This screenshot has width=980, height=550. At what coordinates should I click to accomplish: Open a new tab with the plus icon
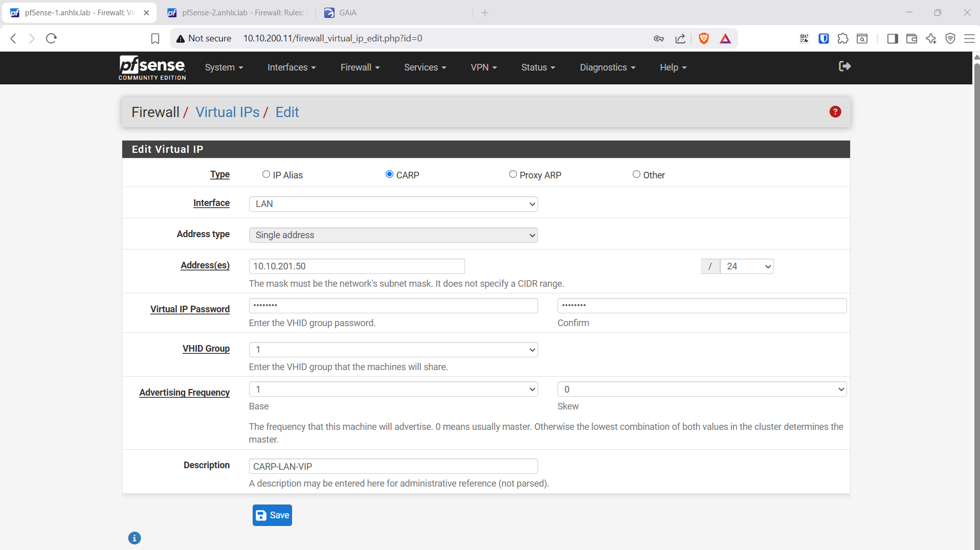coord(485,13)
